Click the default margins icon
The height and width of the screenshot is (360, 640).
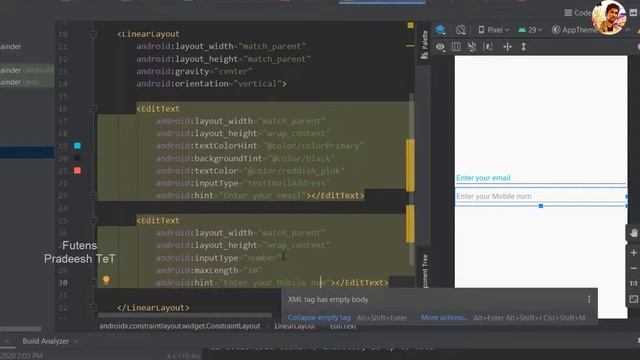click(x=488, y=47)
